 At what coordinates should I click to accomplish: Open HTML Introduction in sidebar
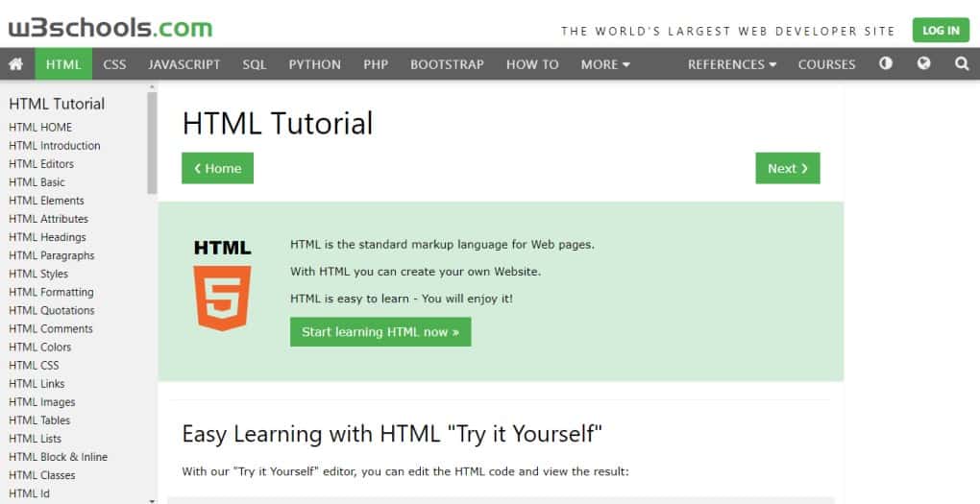(x=55, y=146)
